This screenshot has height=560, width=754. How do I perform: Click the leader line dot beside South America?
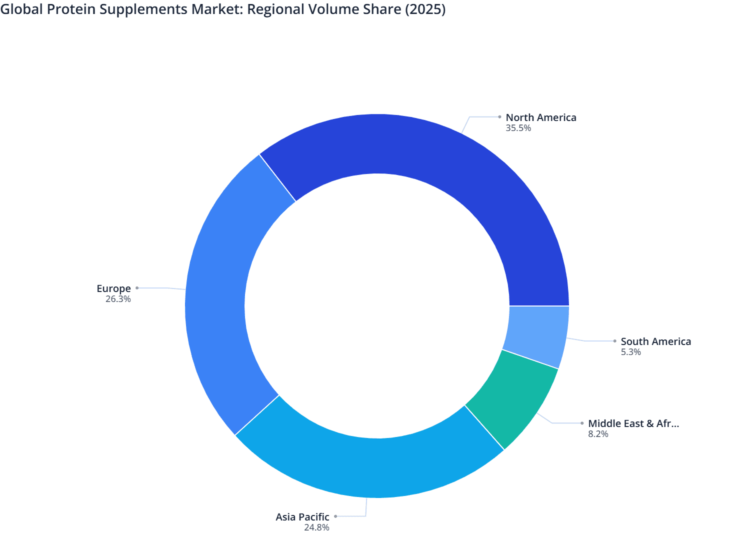(614, 340)
